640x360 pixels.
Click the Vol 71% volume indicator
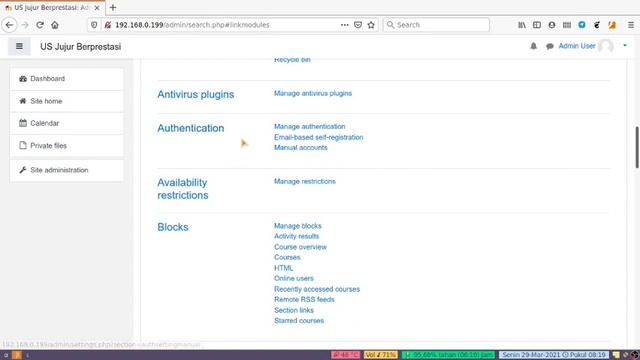click(380, 355)
